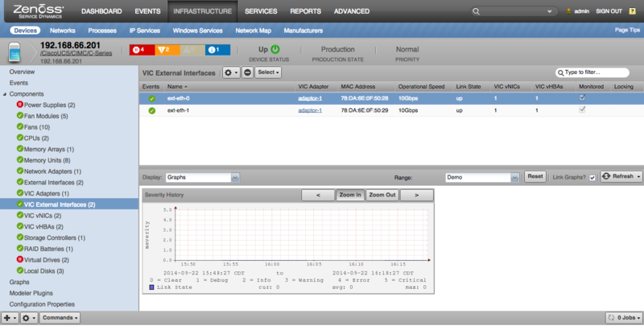
Task: Open the component gear actions dropdown
Action: tap(231, 72)
